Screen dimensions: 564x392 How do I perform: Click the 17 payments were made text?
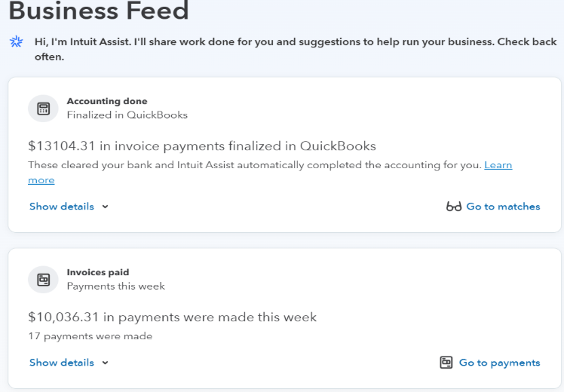click(90, 336)
